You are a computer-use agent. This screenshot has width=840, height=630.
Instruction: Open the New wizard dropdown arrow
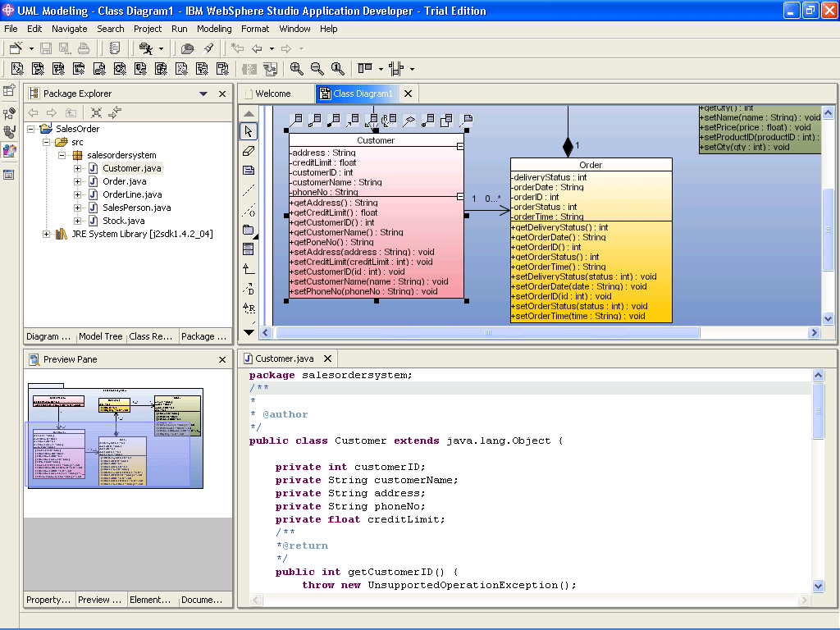point(31,48)
